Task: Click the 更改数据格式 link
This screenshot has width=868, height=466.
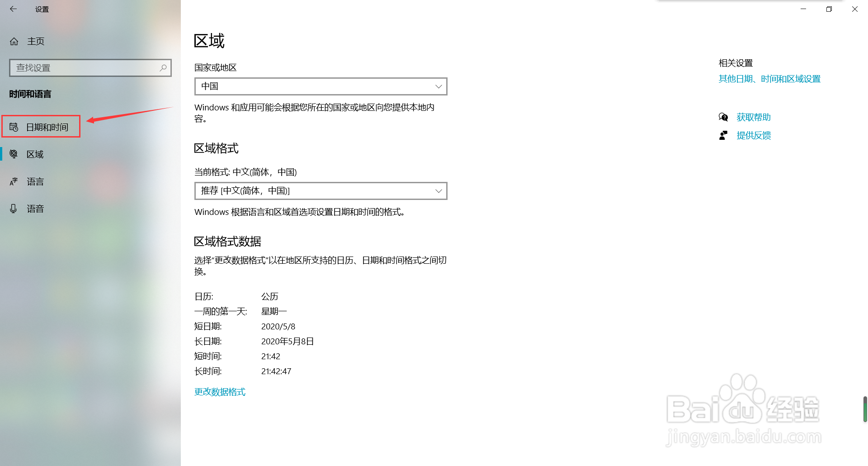Action: pos(220,392)
